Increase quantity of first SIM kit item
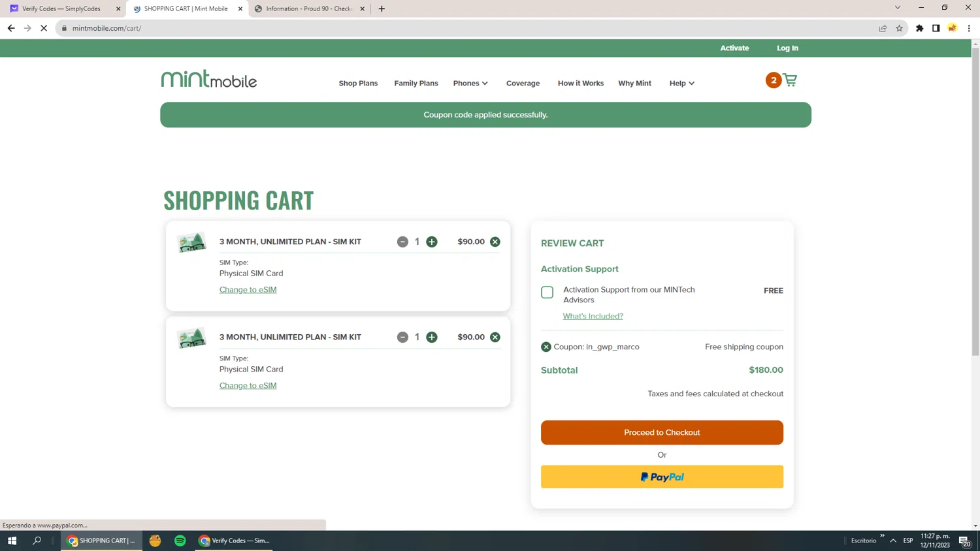Viewport: 980px width, 551px height. point(432,242)
